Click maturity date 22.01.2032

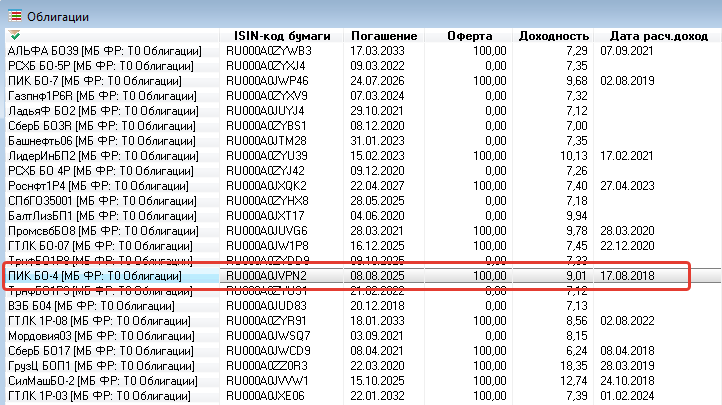pos(377,395)
